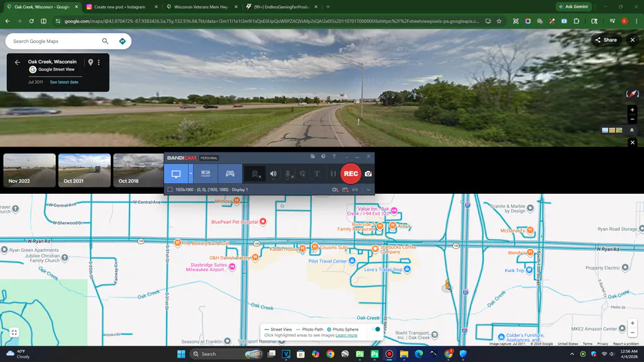
Task: Select Nov 2022 Street View thumbnail
Action: (x=29, y=170)
